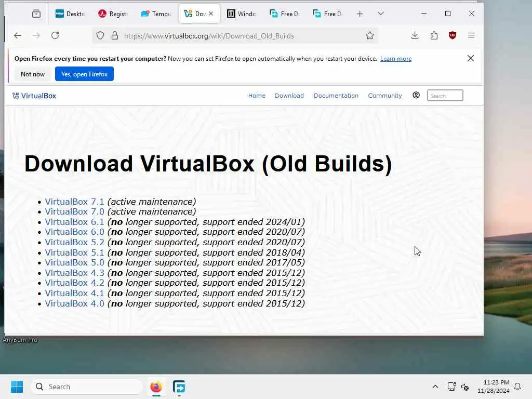
Task: Switch to the first Free D tab
Action: point(285,14)
